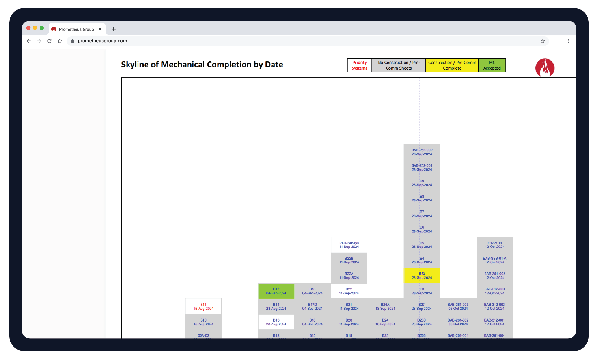Viewport: 598px width, 364px height.
Task: Click the flame favicon on the browser tab
Action: (54, 29)
